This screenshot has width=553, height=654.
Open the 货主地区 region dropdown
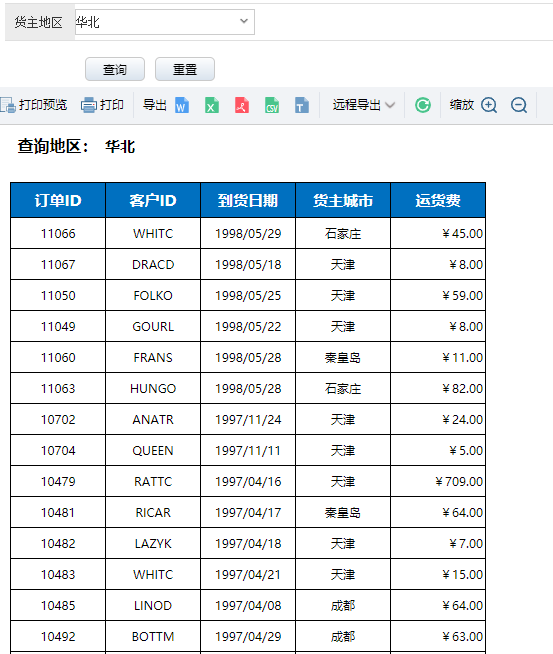point(165,22)
